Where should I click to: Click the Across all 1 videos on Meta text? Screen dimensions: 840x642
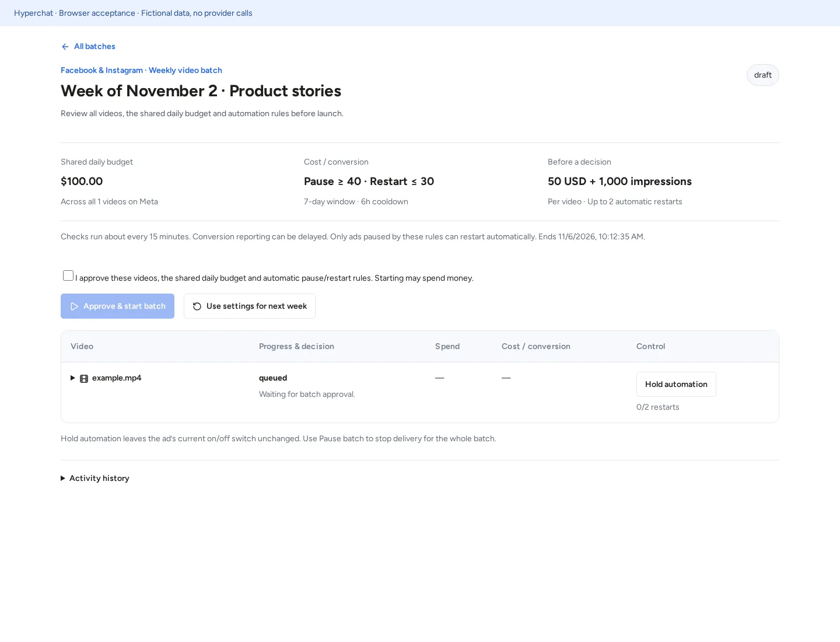tap(109, 202)
